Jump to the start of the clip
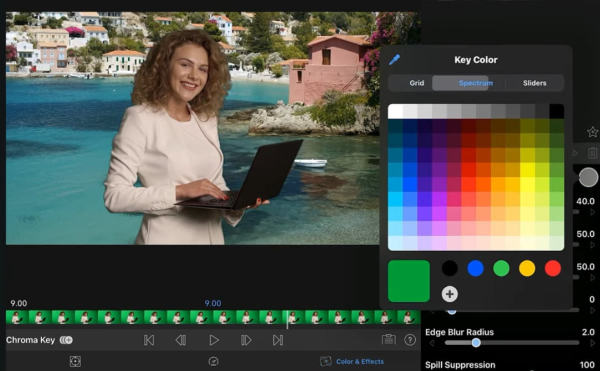Image resolution: width=600 pixels, height=371 pixels. (x=149, y=340)
